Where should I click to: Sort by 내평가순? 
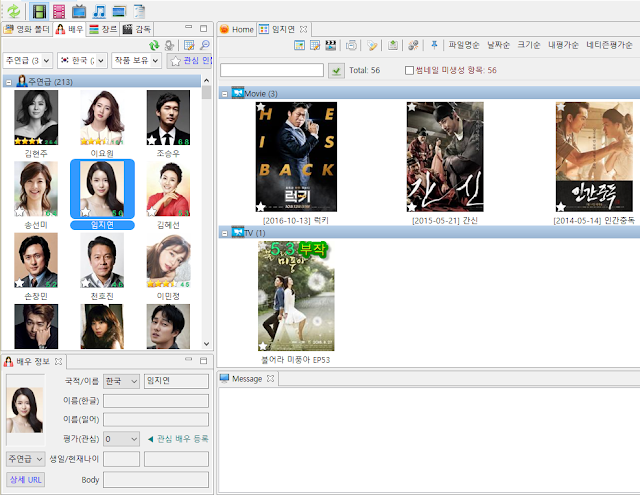point(563,45)
